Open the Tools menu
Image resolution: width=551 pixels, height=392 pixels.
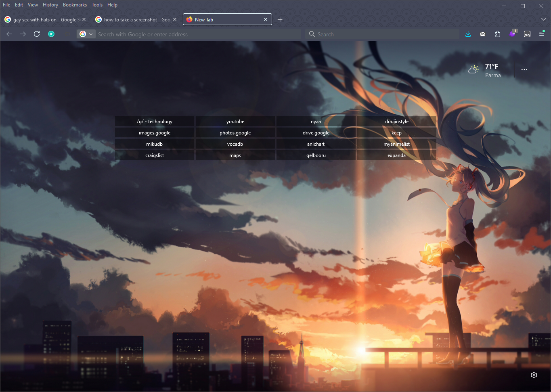(x=97, y=5)
